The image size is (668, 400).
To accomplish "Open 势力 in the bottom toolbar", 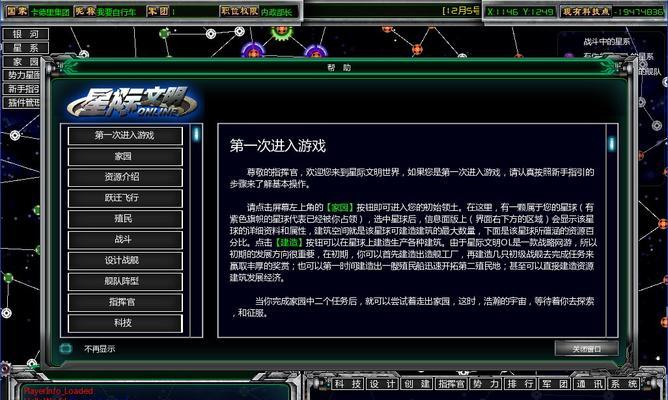I will (x=486, y=384).
